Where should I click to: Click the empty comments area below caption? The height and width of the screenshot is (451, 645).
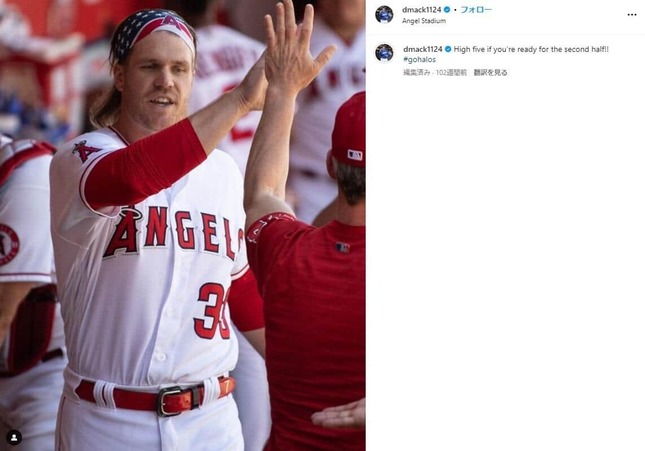(x=505, y=263)
